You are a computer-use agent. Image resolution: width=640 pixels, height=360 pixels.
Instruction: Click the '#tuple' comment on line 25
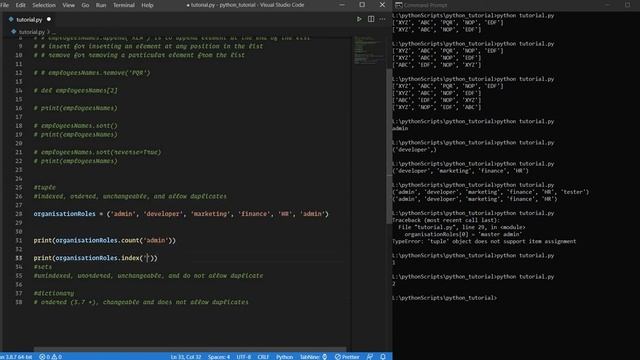[45, 187]
